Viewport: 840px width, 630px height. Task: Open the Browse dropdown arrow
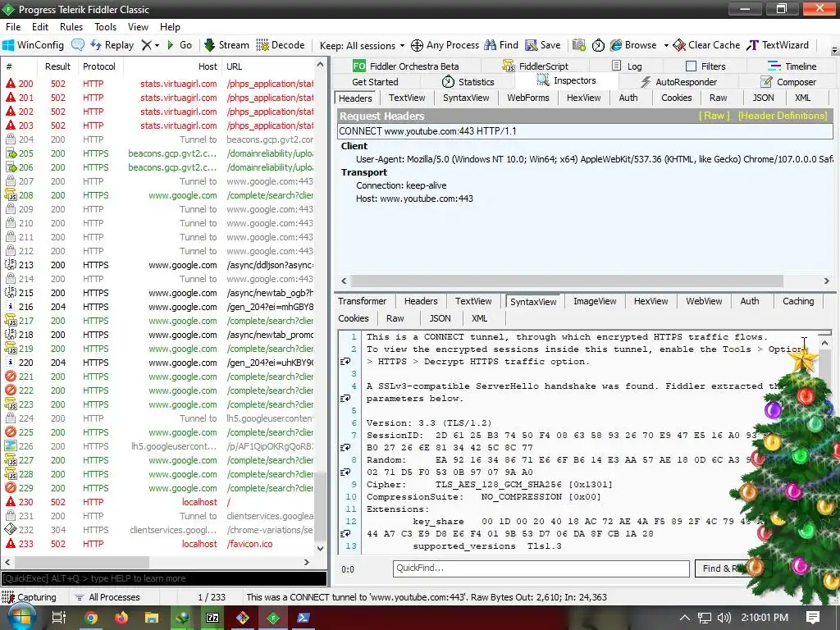click(666, 46)
